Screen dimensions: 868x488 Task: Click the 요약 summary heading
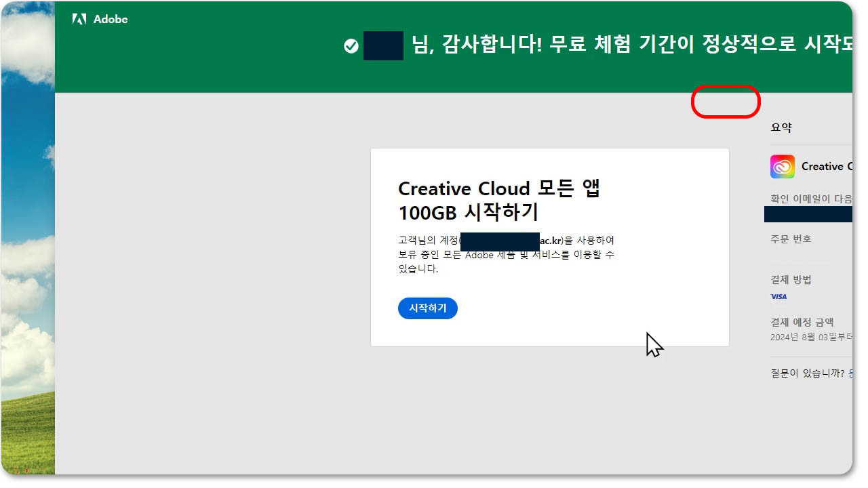781,127
